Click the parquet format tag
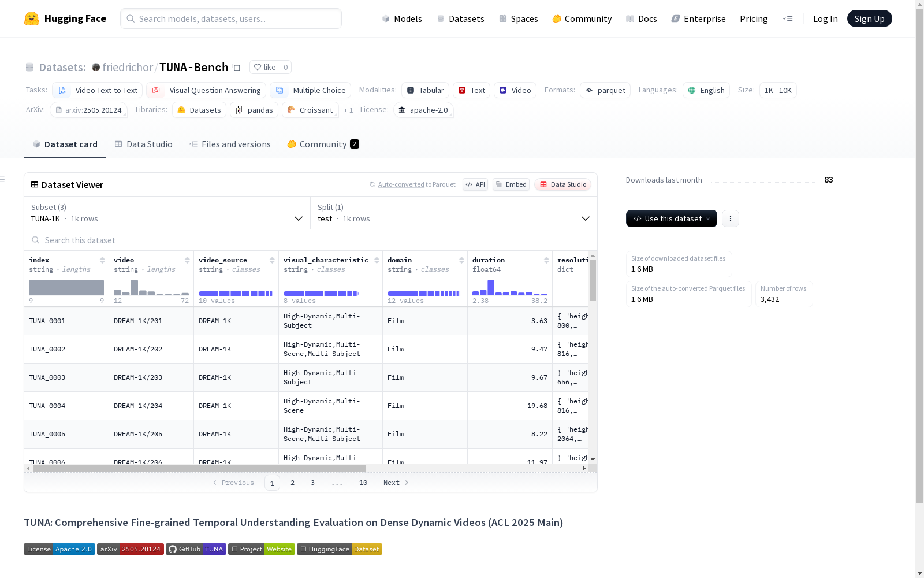Image resolution: width=924 pixels, height=578 pixels. coord(605,90)
